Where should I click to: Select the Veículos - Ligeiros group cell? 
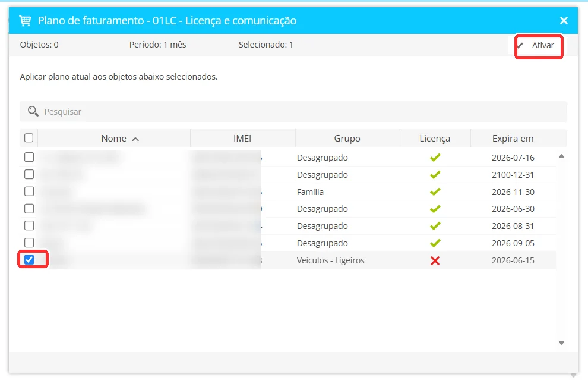pos(330,260)
